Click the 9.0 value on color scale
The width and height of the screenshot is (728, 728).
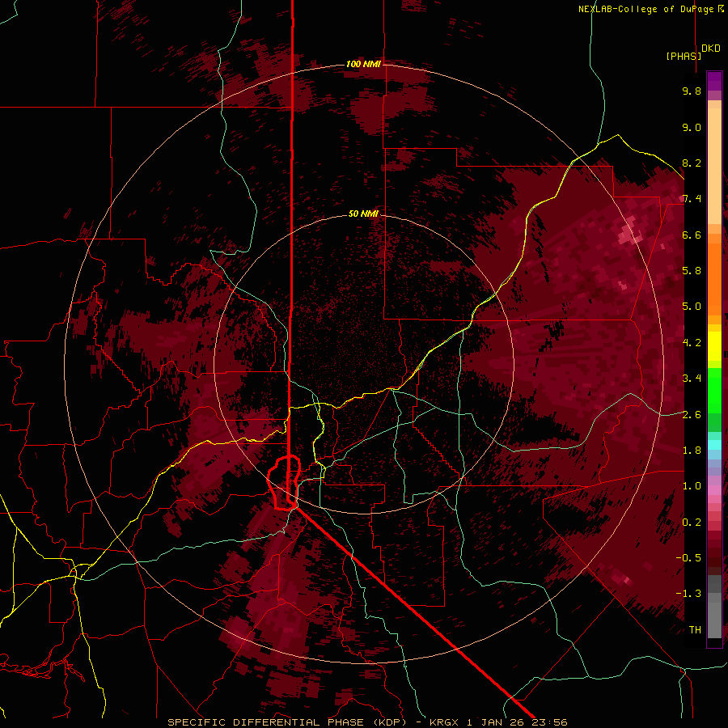(x=692, y=127)
